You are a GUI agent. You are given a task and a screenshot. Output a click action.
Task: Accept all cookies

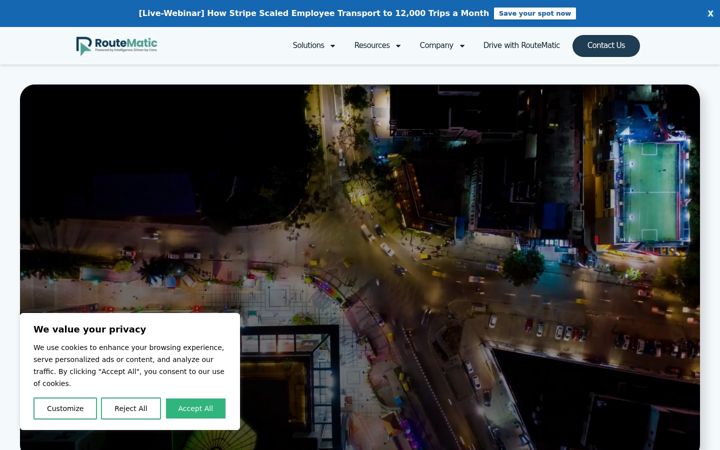[x=196, y=408]
